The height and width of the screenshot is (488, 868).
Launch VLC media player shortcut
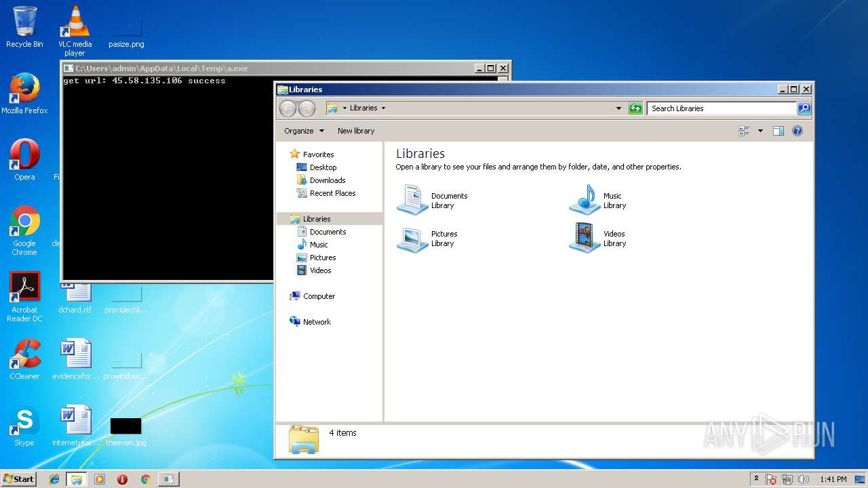pos(75,31)
